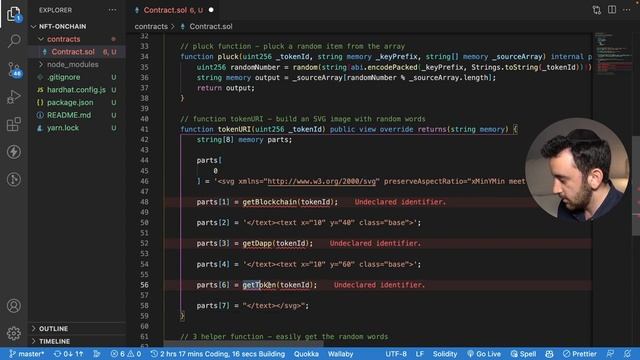Click the horizontal editor scrollbar
Viewport: 640px width, 360px height.
pos(244,344)
